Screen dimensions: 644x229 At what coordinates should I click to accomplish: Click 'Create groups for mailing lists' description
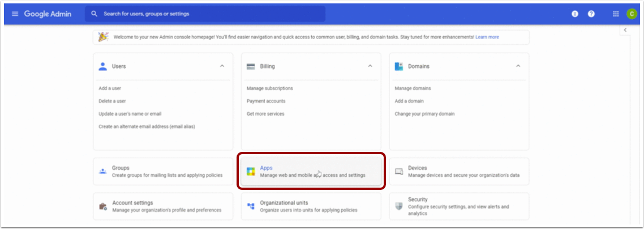pos(167,175)
